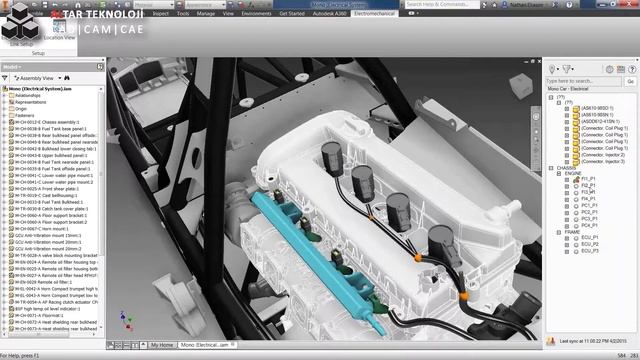Click the sync clock icon in the Electrical panel
The image size is (640, 360).
[609, 69]
